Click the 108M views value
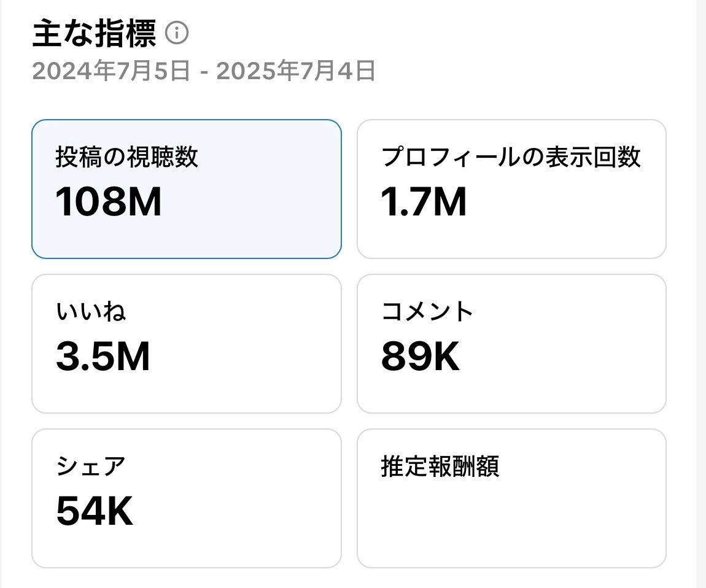Viewport: 706px width, 588px height. [109, 202]
